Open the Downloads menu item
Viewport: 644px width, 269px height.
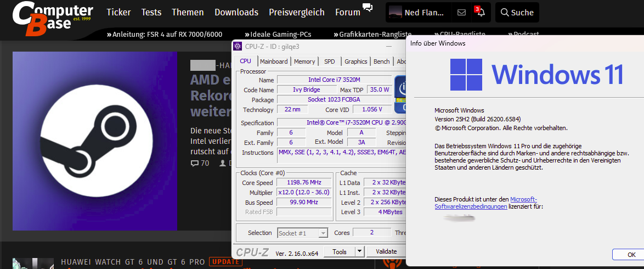[236, 12]
